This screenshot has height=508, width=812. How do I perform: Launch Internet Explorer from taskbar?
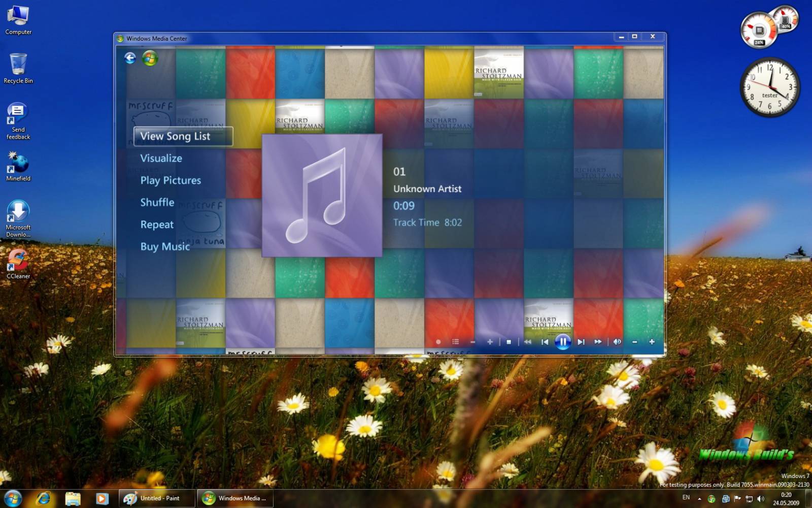click(44, 498)
